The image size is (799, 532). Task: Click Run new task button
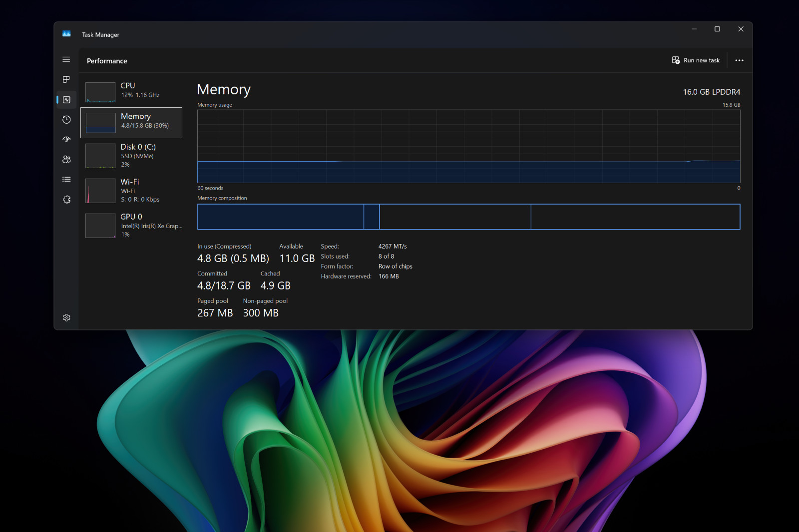[696, 60]
